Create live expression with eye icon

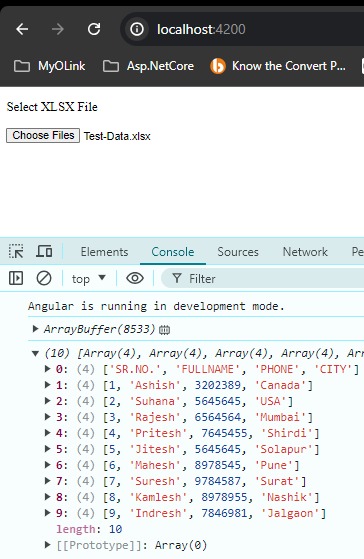click(x=135, y=278)
